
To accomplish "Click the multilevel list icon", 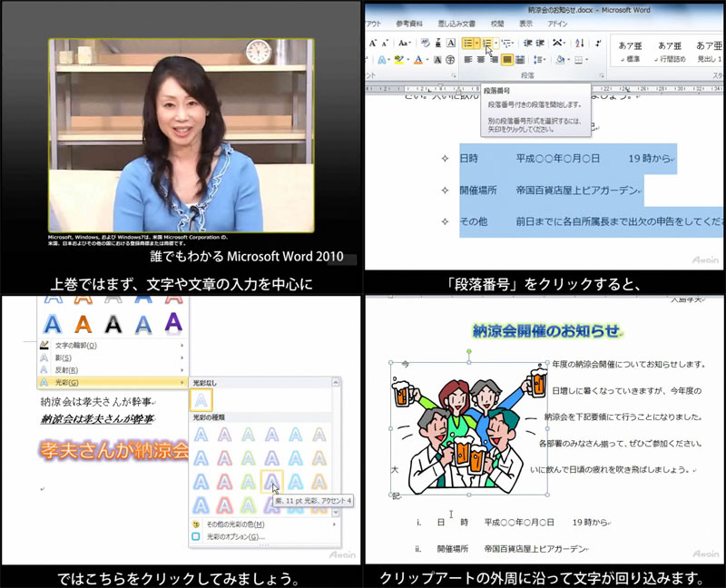I will point(507,43).
